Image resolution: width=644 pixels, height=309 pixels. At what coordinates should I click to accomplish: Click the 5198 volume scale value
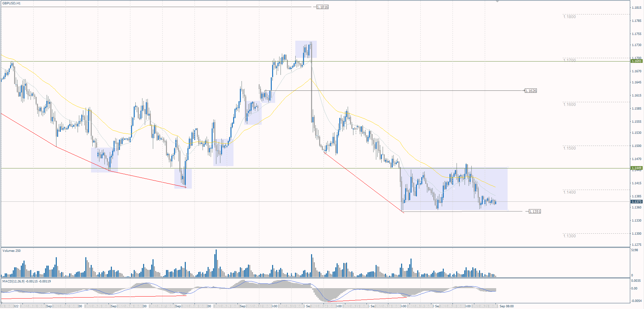click(x=635, y=250)
